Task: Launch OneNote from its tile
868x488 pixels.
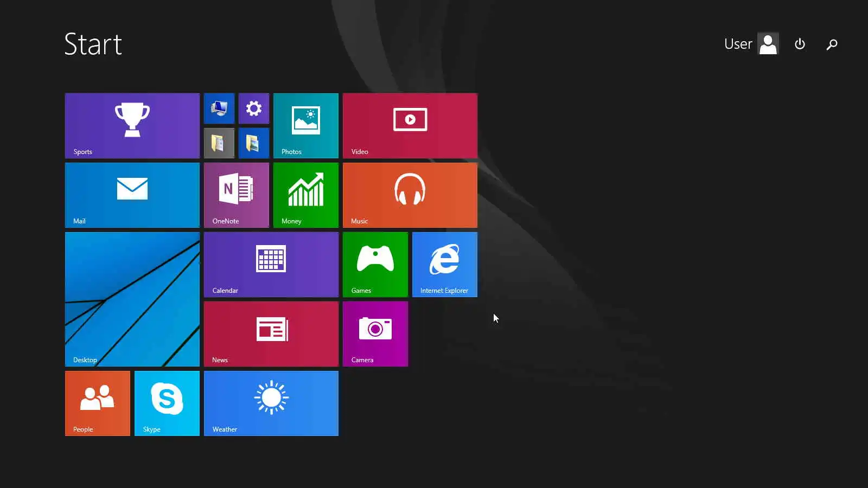Action: (237, 195)
